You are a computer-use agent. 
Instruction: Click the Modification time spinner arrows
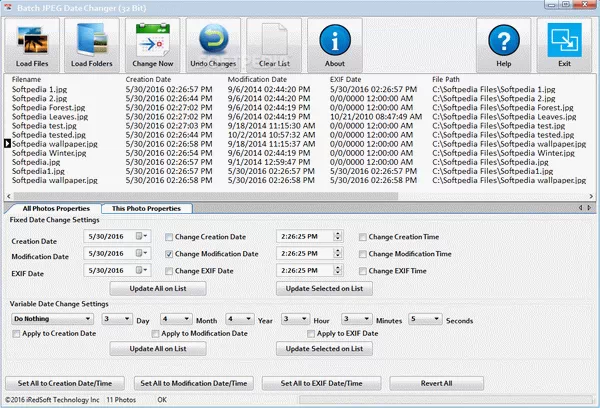tap(338, 253)
